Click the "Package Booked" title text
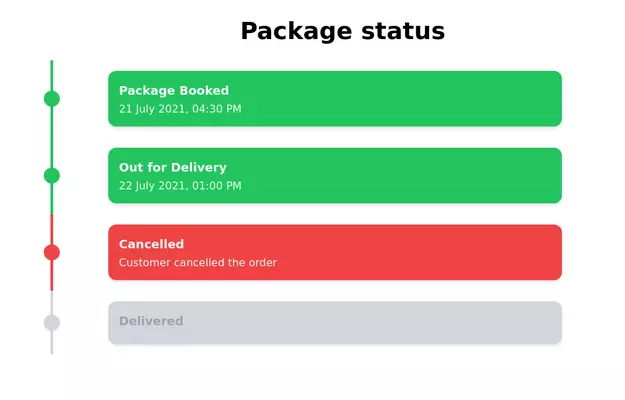This screenshot has width=625, height=400. tap(174, 90)
